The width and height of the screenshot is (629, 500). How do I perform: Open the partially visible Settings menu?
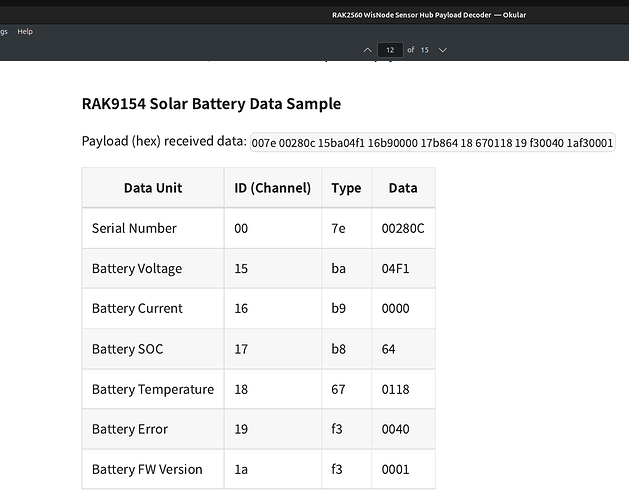pyautogui.click(x=3, y=31)
